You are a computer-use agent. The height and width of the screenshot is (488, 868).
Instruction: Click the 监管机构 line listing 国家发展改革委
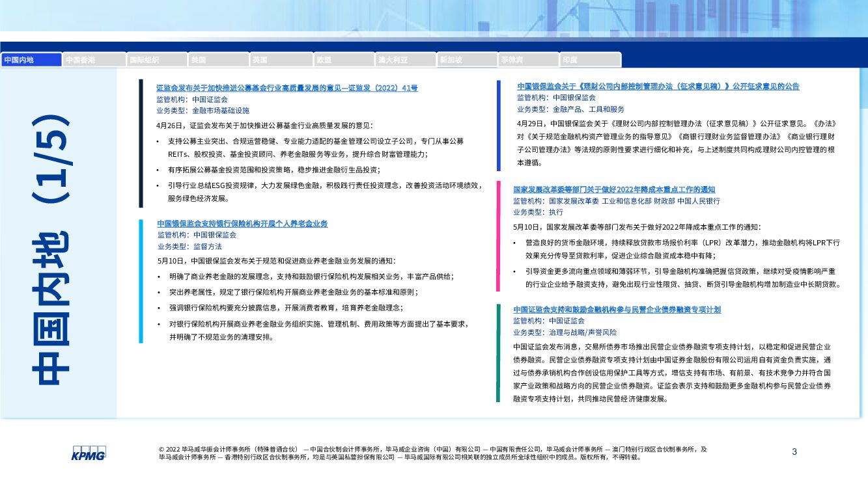(x=617, y=201)
